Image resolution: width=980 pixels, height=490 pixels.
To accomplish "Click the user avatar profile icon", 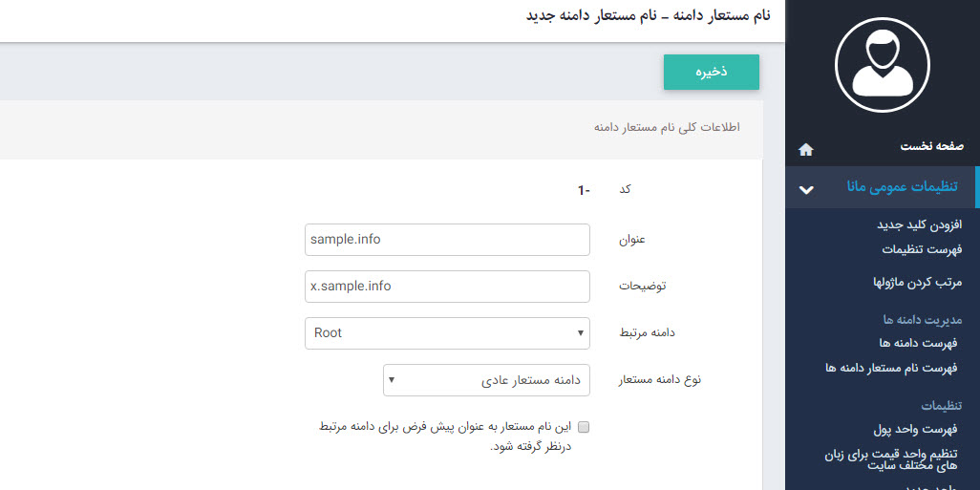I will pyautogui.click(x=882, y=63).
